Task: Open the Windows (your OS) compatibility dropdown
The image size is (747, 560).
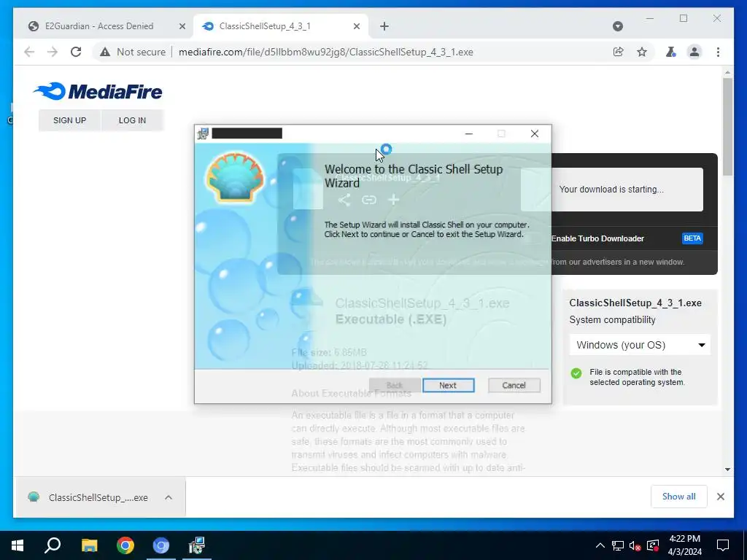Action: click(x=640, y=345)
